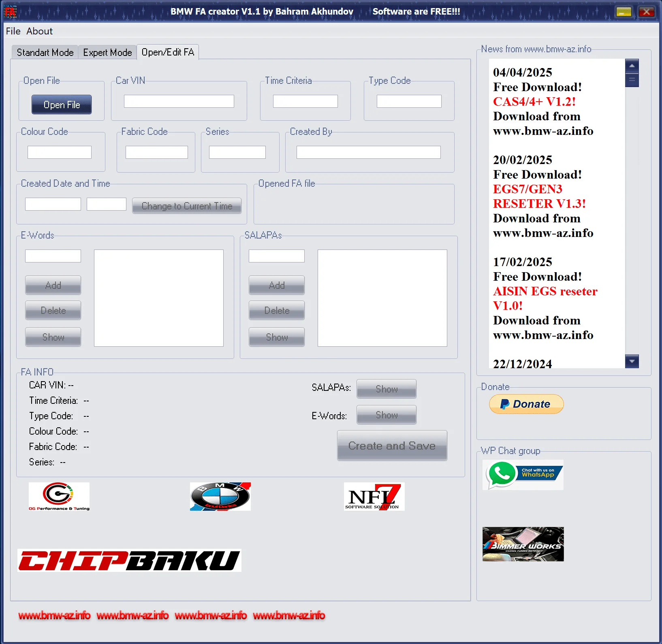Click second www.bmw-az.info link at bottom
This screenshot has width=662, height=644.
132,616
